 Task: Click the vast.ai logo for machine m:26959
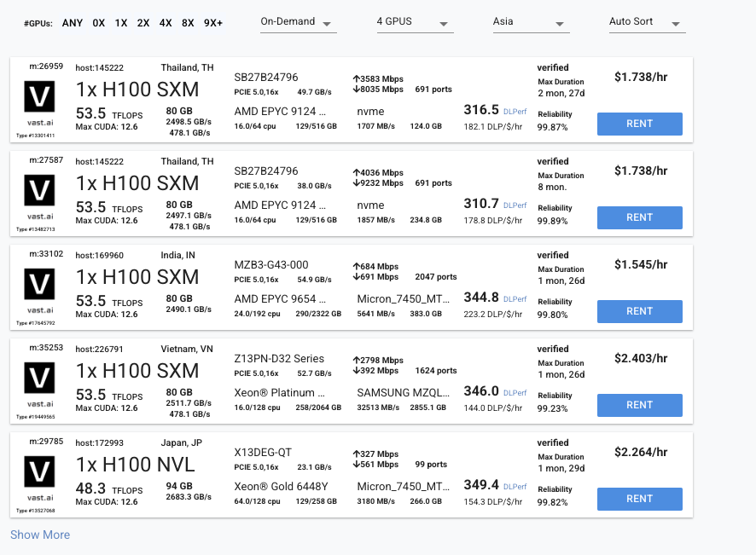(39, 96)
